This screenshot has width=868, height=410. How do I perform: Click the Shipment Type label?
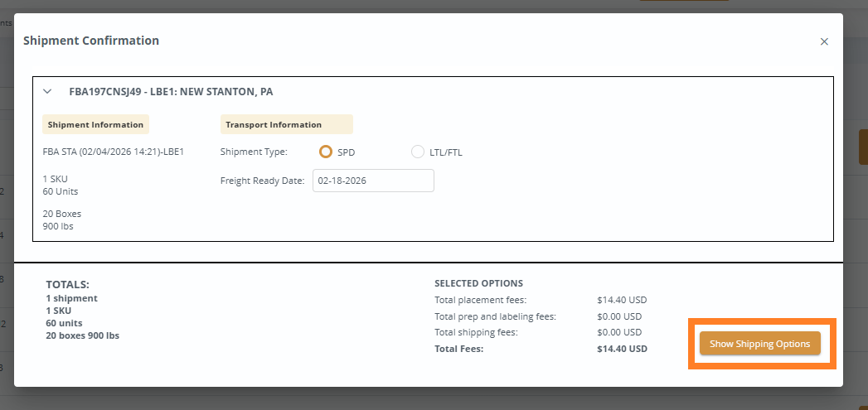click(x=254, y=152)
